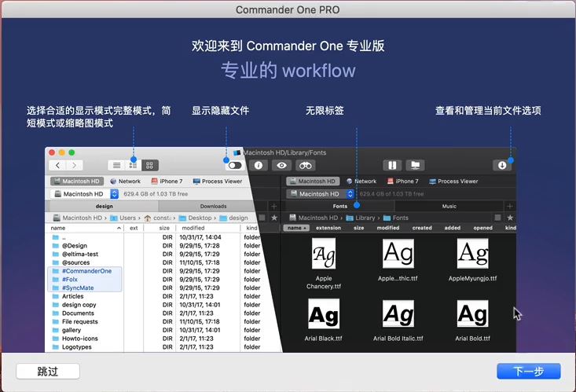Switch to thumbnail grid view mode icon
Viewport: 576px width, 392px height.
(150, 165)
